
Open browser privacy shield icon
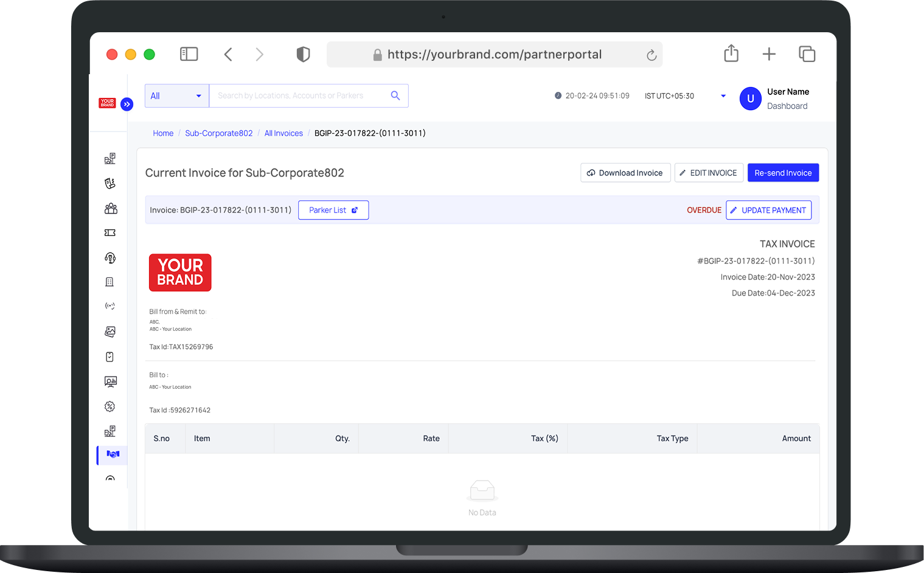click(303, 55)
